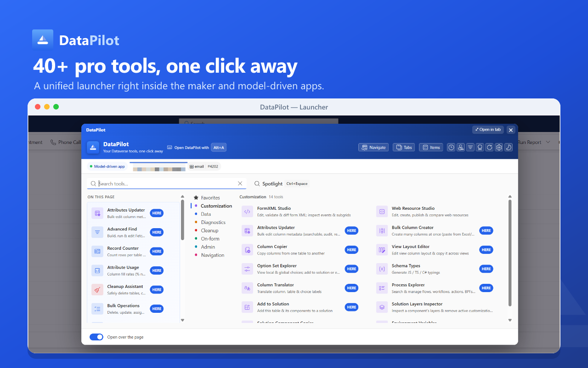Click Solution Layers Inspector layers icon
Image resolution: width=588 pixels, height=368 pixels.
click(382, 307)
